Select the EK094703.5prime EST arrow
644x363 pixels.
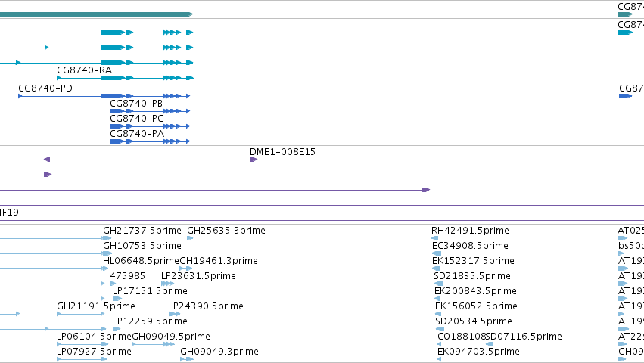tap(440, 359)
